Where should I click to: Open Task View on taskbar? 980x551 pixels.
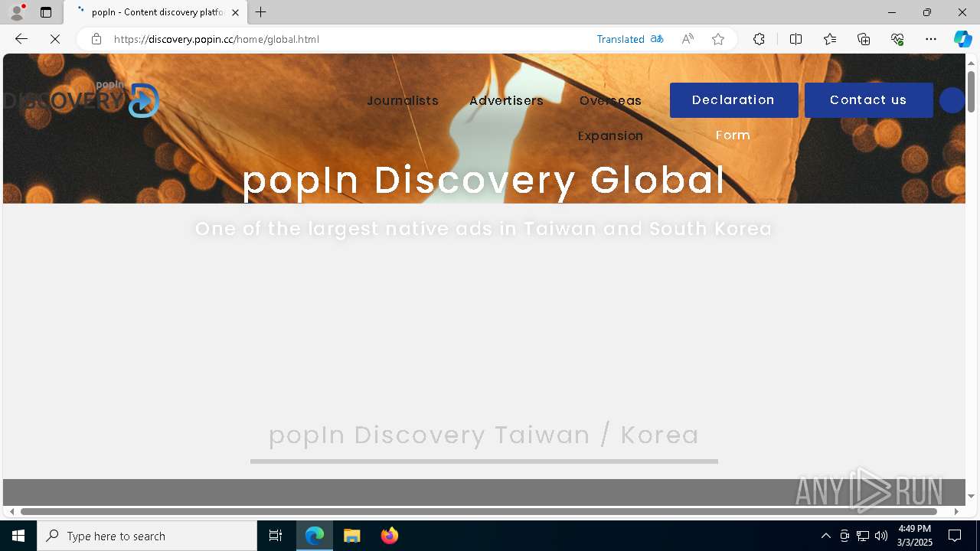point(276,536)
